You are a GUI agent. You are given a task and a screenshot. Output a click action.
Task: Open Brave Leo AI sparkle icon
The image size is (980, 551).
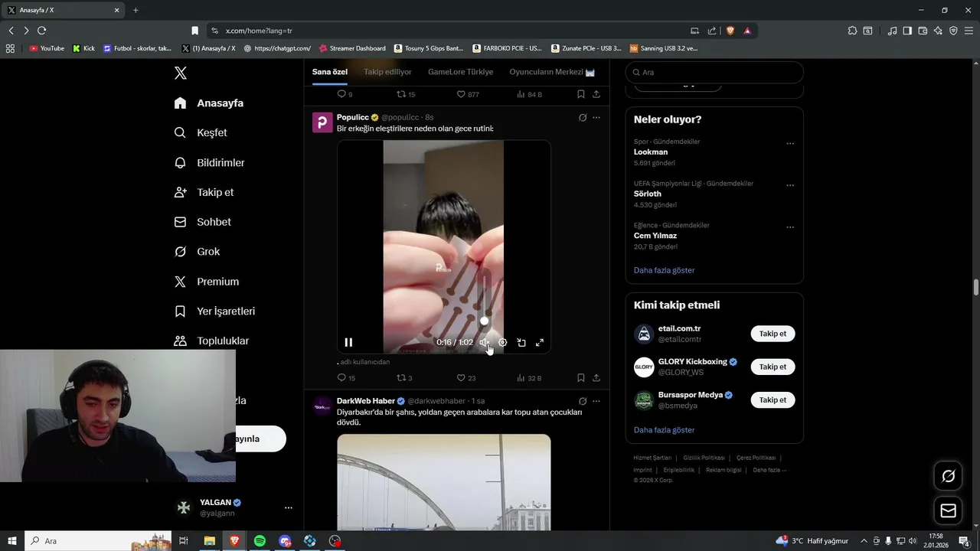pyautogui.click(x=938, y=31)
